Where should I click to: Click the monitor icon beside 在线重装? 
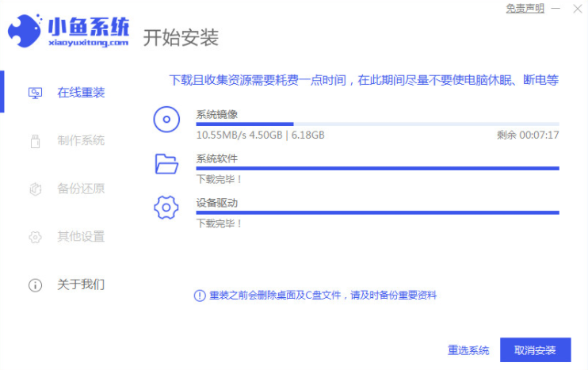[x=35, y=93]
